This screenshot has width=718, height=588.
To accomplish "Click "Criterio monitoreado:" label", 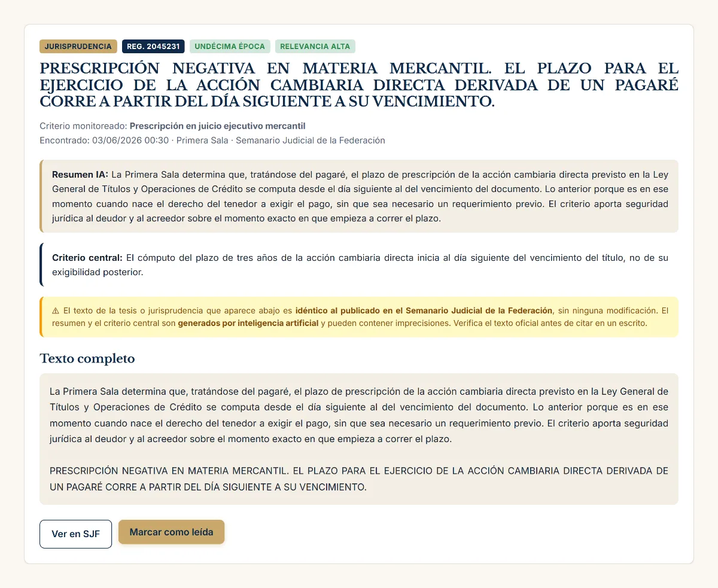I will click(x=83, y=126).
